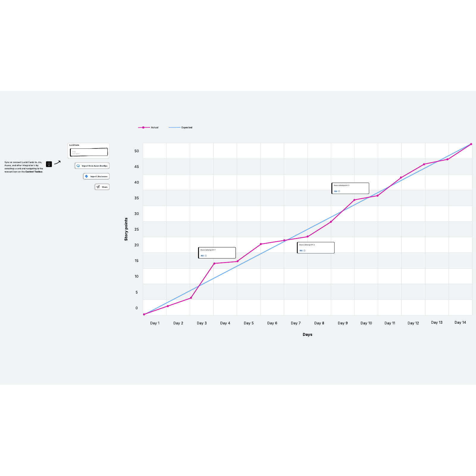Select the final Actual data point at chart top-right

click(471, 144)
